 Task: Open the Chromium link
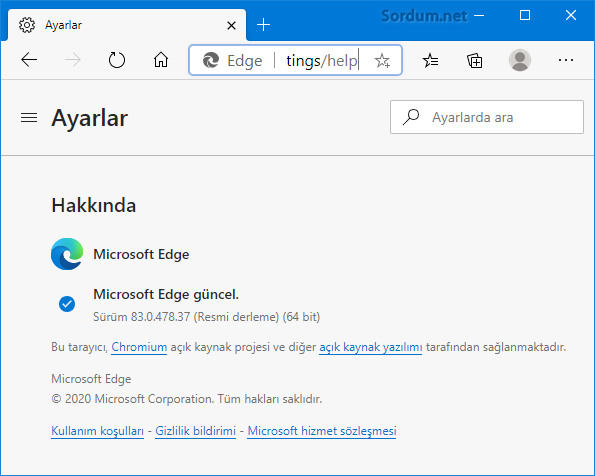pos(139,347)
